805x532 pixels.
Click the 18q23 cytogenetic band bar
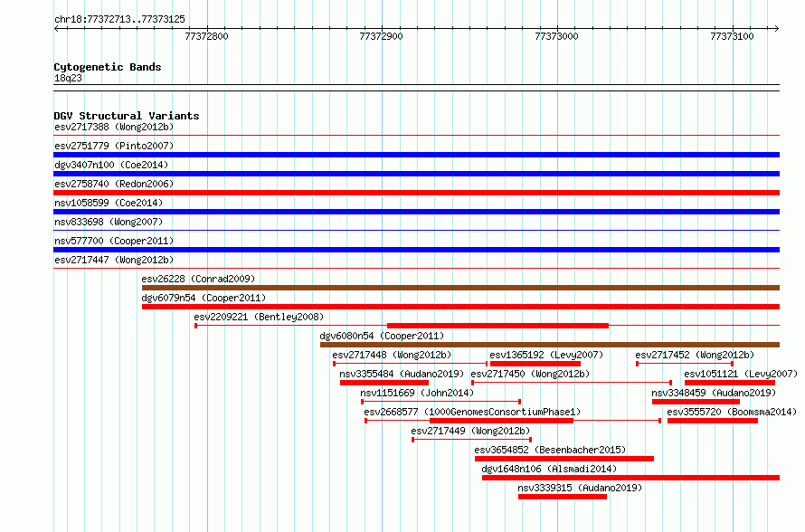[416, 88]
